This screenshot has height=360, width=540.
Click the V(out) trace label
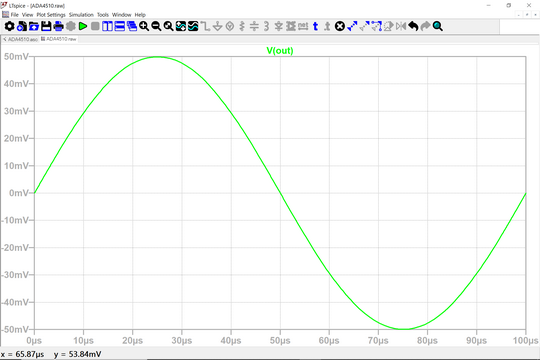pyautogui.click(x=280, y=51)
